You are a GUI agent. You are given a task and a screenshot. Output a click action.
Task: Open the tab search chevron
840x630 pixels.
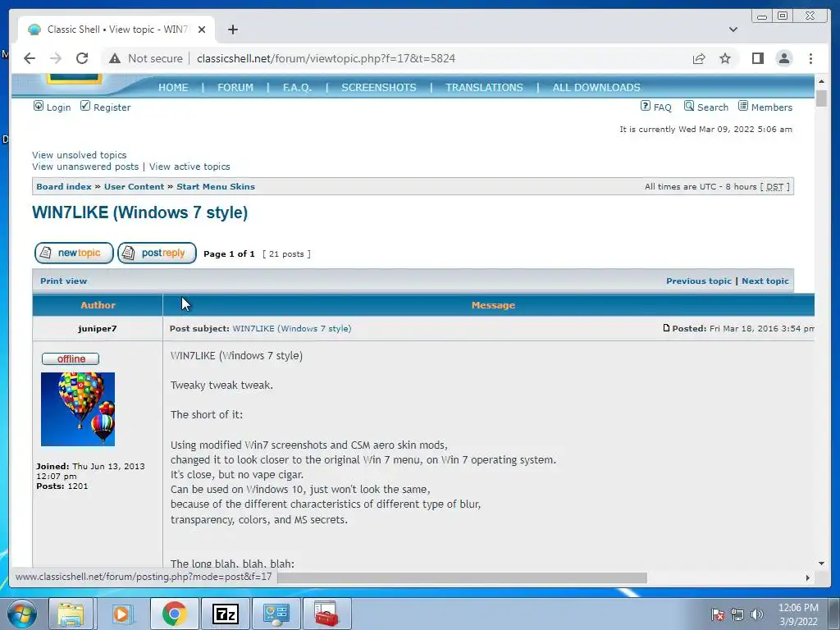pyautogui.click(x=733, y=30)
